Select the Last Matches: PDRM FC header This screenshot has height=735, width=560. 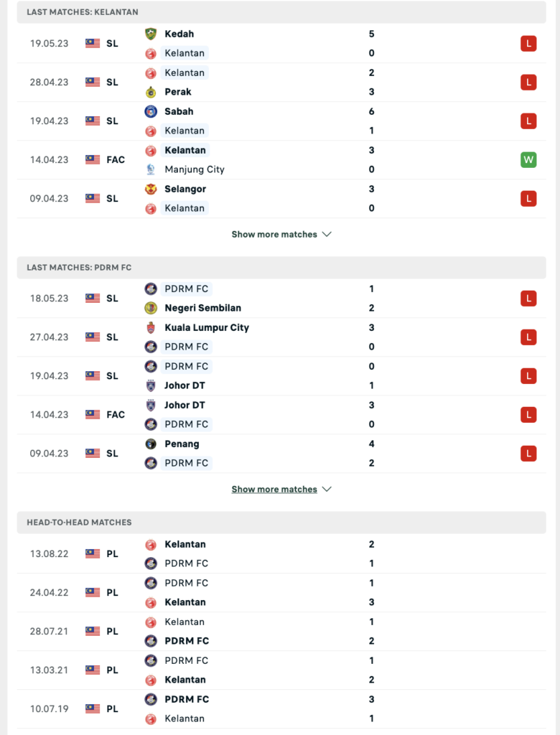point(281,268)
